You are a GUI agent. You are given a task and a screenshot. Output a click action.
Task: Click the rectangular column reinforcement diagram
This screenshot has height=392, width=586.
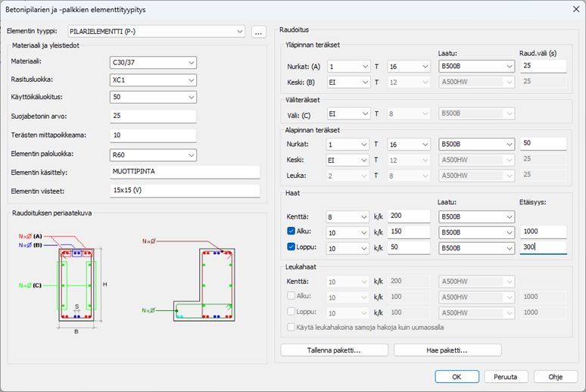pyautogui.click(x=76, y=285)
